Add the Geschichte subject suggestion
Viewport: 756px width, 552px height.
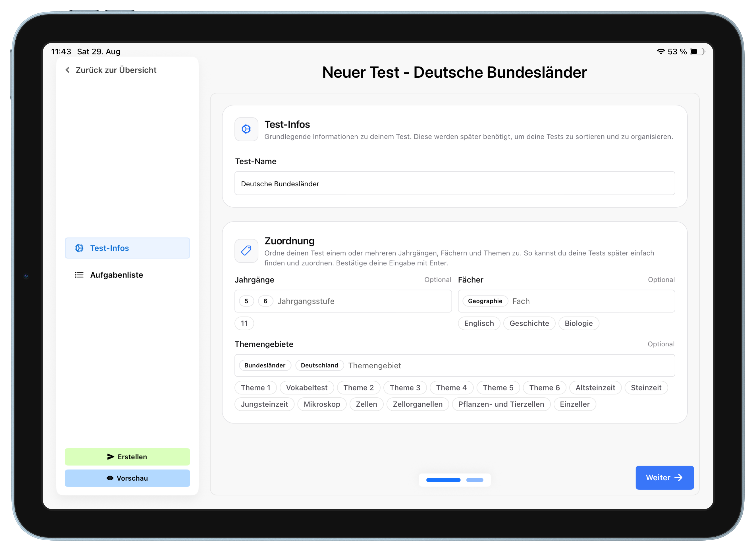(529, 323)
